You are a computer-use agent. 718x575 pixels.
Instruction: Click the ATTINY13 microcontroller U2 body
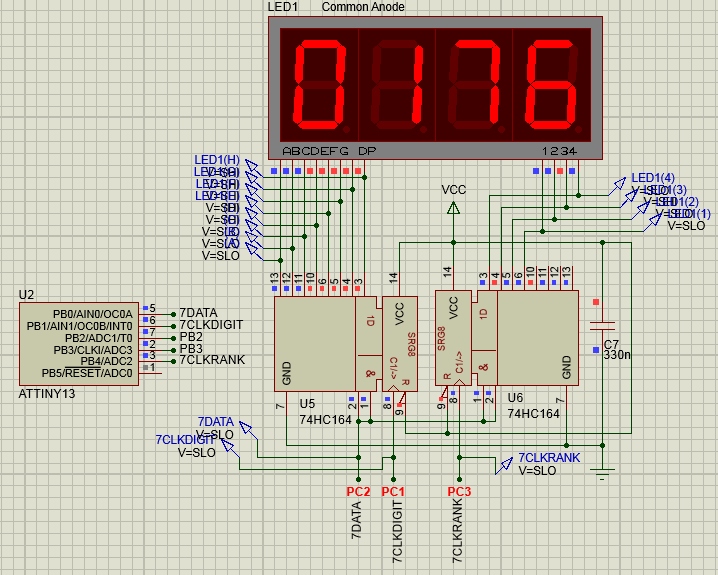coord(78,345)
